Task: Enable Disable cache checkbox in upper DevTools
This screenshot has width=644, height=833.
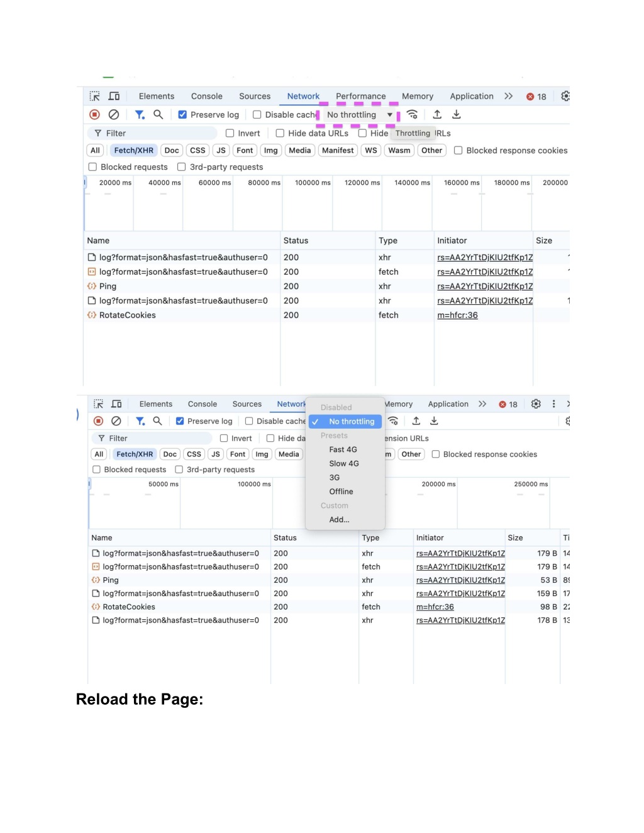Action: coord(257,114)
